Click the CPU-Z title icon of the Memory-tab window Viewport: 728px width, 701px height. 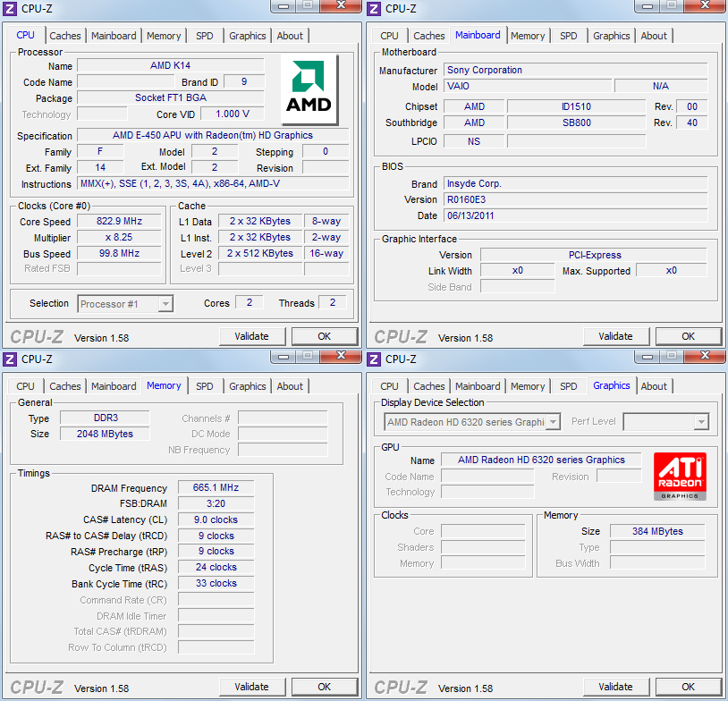click(10, 359)
